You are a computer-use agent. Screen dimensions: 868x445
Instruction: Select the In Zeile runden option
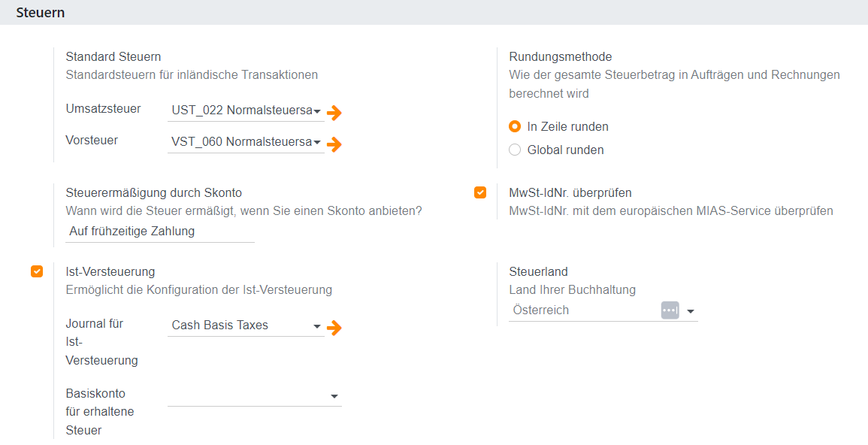515,126
